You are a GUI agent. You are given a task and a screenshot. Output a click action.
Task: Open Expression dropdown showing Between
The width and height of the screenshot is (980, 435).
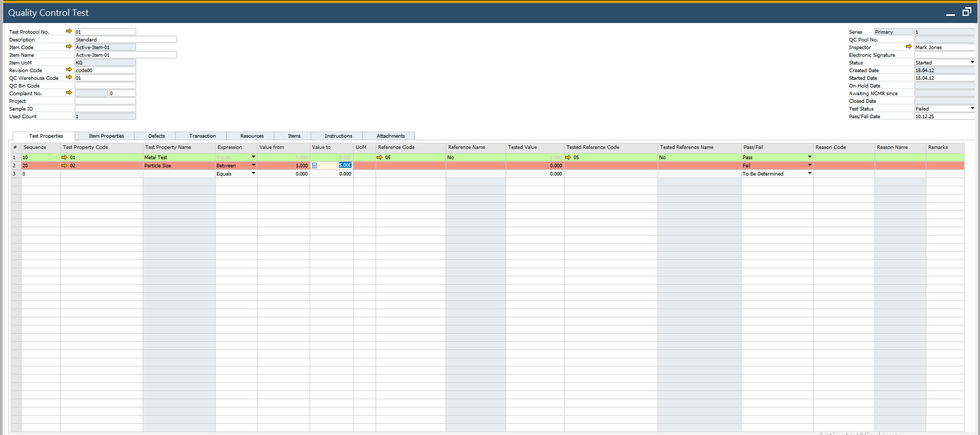point(253,165)
